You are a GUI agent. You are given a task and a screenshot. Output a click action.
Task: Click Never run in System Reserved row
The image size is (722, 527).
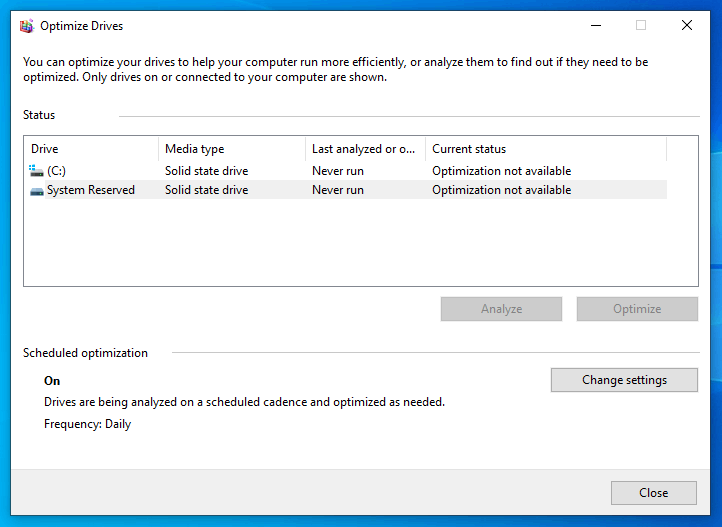pos(338,190)
